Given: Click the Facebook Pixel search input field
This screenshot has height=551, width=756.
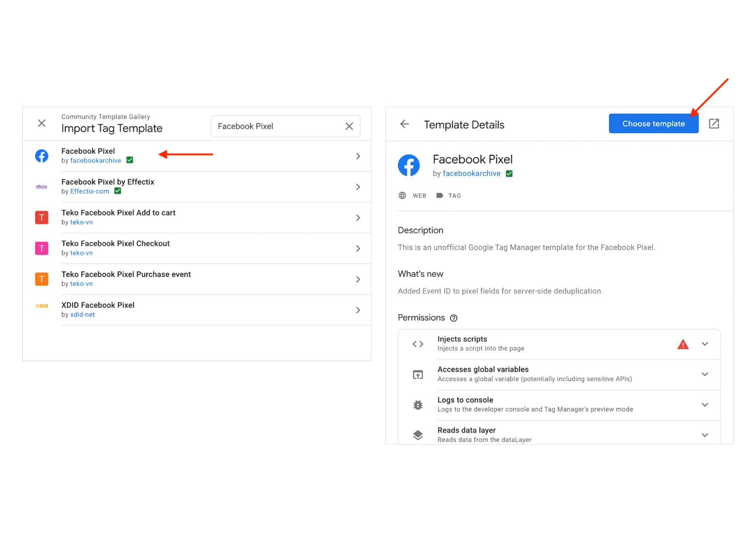Looking at the screenshot, I should (278, 126).
